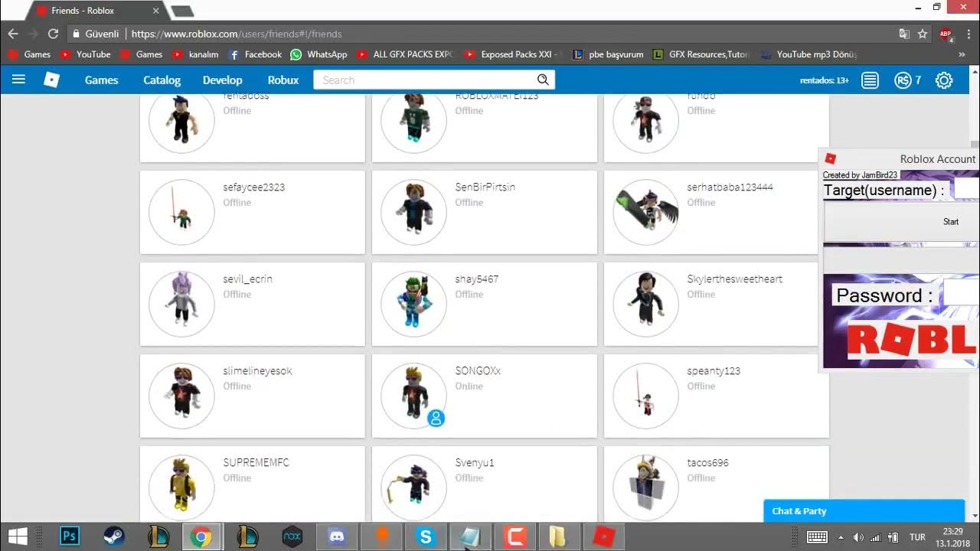The image size is (980, 551).
Task: Open Discord from the taskbar
Action: pos(336,536)
